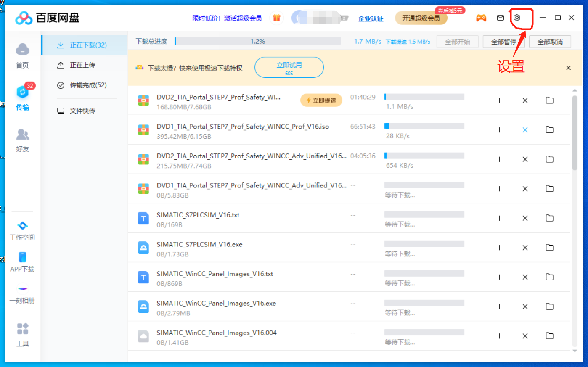The width and height of the screenshot is (588, 367).
Task: Click the 立即试用 trial button
Action: point(289,67)
